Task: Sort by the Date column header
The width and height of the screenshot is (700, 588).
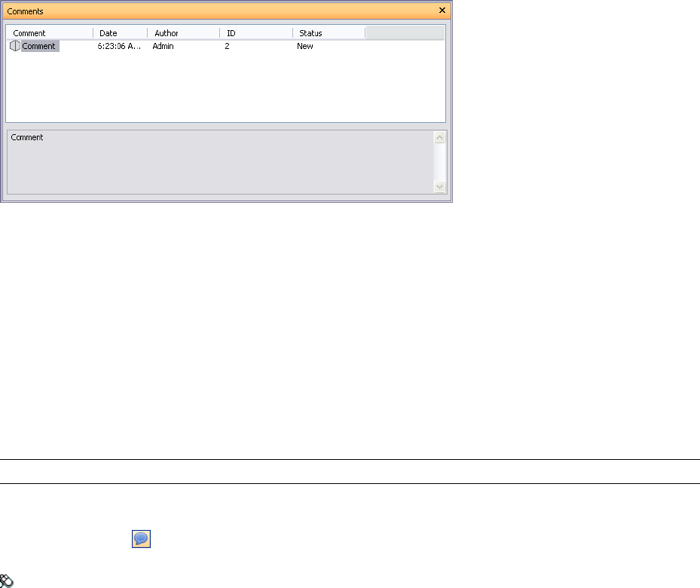Action: (x=120, y=33)
